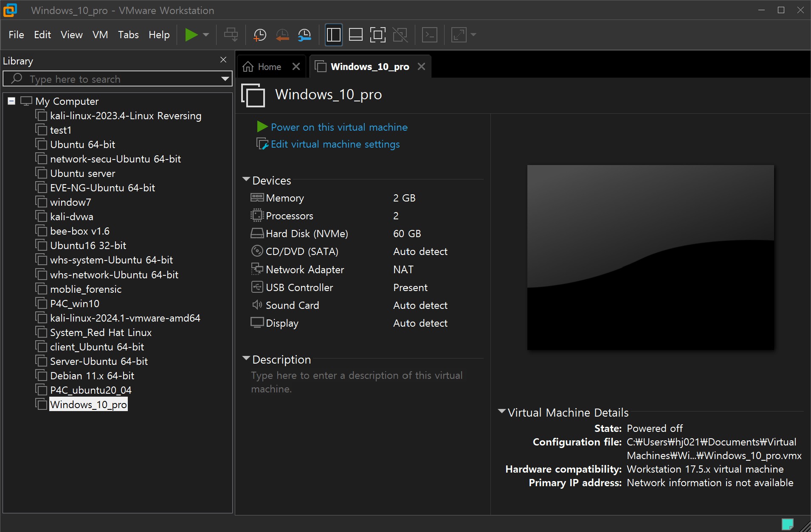Collapse the Description section
The image size is (811, 532).
click(x=246, y=358)
